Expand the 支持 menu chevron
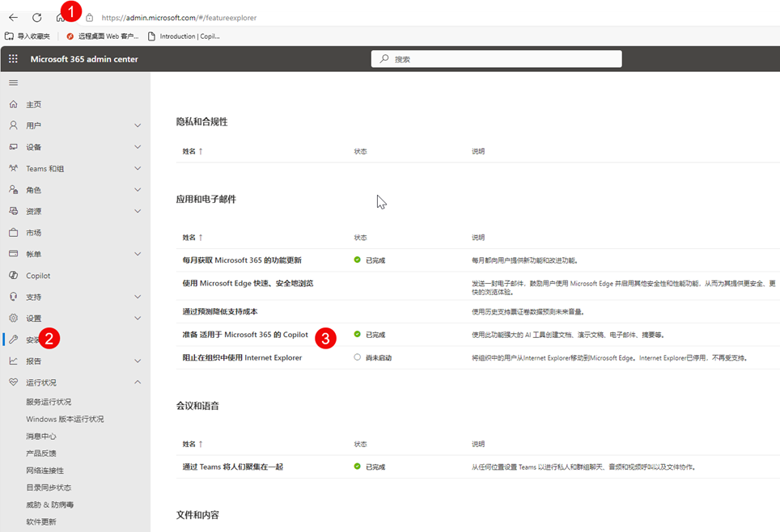Screen dimensions: 780x532 point(138,297)
